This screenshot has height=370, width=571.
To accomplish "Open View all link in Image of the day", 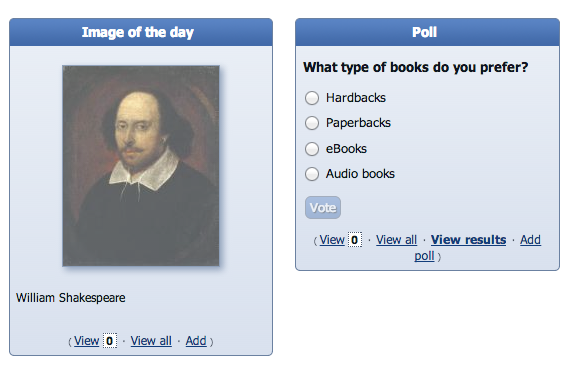I will (151, 341).
